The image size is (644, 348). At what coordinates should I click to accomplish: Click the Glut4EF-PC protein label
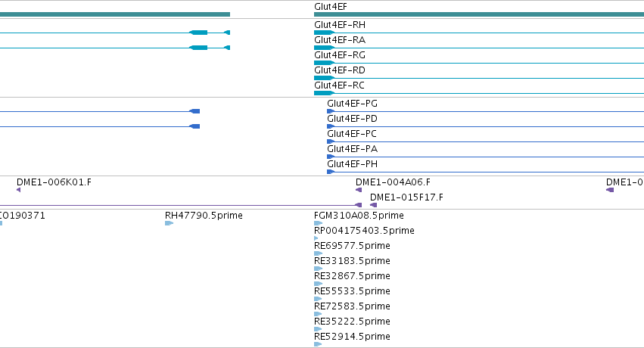point(352,134)
